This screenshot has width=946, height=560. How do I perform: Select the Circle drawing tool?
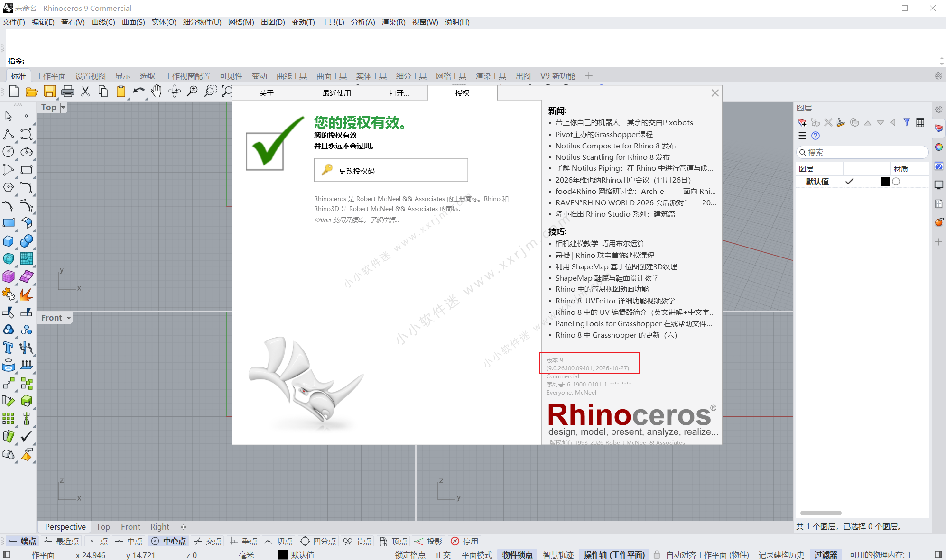[x=9, y=152]
